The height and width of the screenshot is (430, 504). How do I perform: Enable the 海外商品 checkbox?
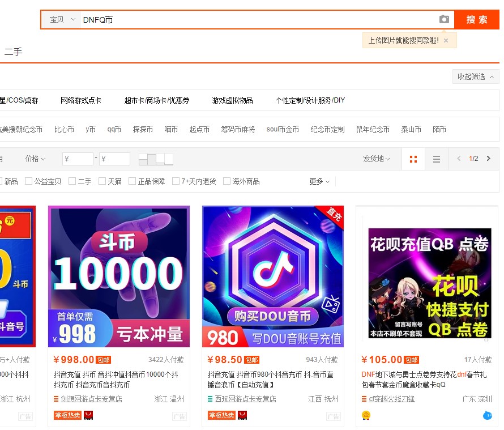point(227,181)
